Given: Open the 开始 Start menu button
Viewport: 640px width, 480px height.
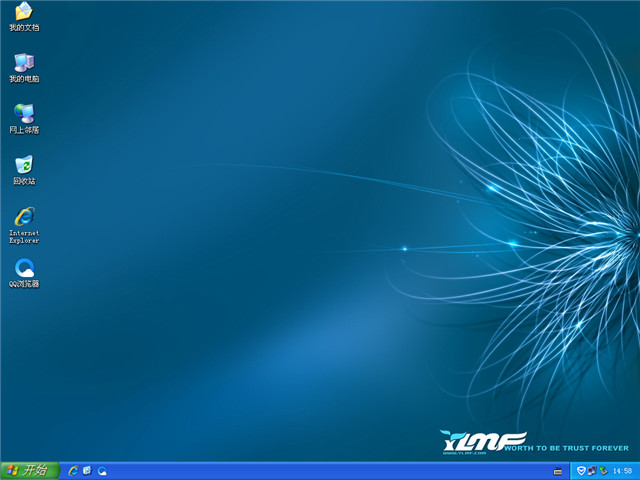Looking at the screenshot, I should [x=29, y=470].
